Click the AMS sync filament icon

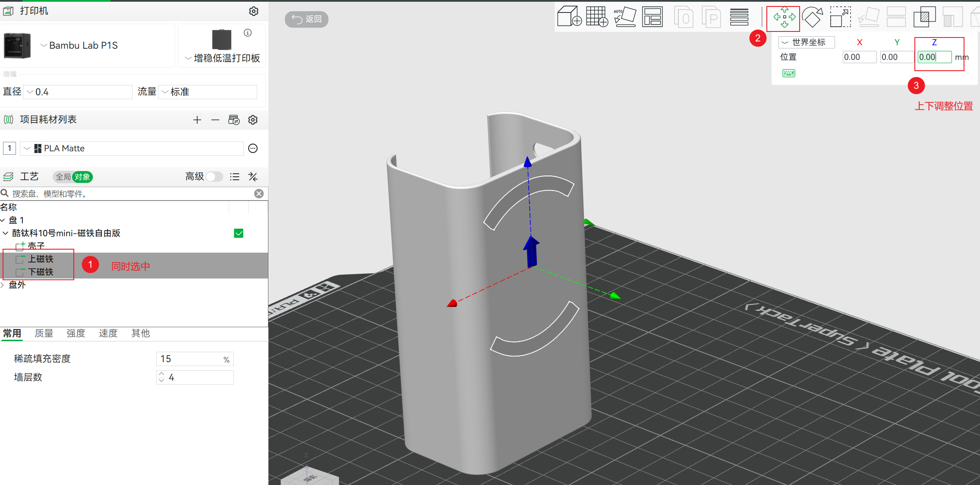234,120
